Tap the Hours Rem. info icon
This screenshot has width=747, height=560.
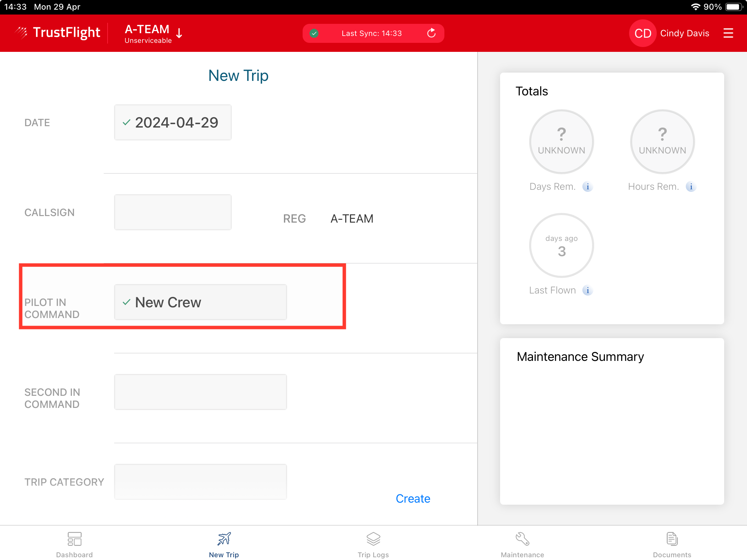691,187
